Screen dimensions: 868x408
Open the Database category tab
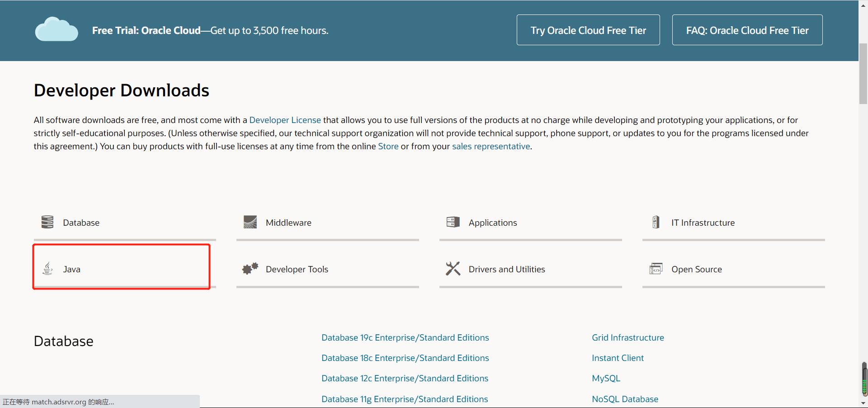click(125, 223)
